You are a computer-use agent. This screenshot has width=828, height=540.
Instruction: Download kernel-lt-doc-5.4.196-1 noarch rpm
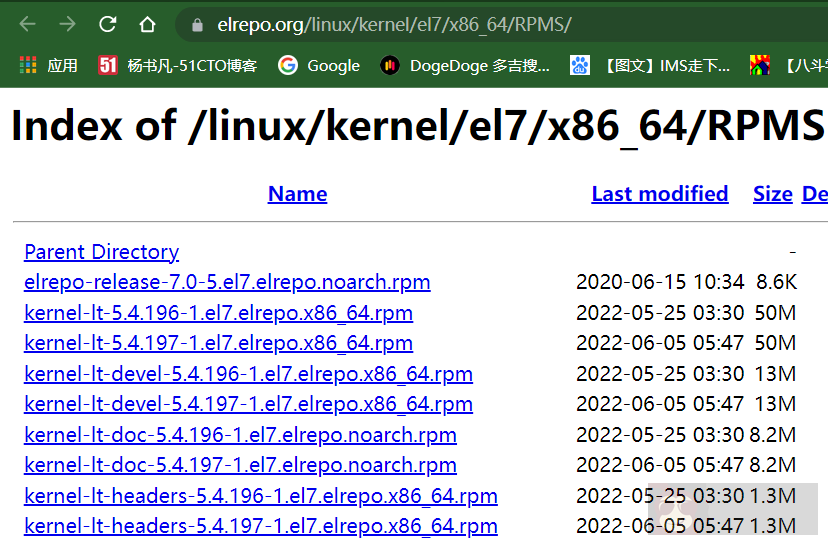tap(240, 434)
